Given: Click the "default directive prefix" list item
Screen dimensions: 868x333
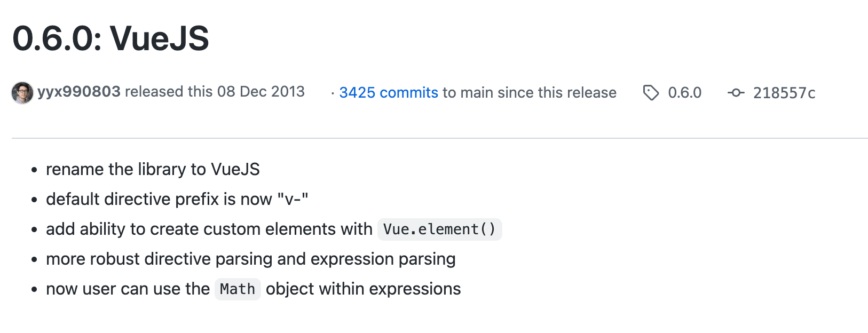Looking at the screenshot, I should click(177, 200).
